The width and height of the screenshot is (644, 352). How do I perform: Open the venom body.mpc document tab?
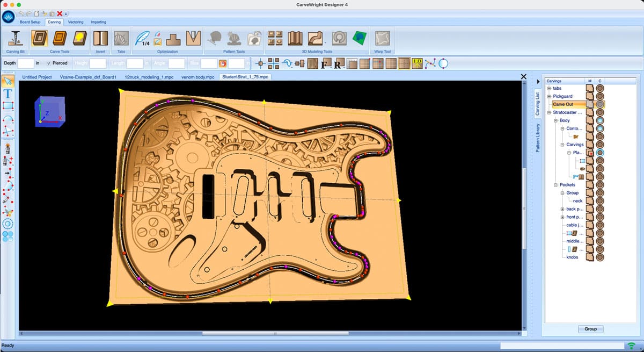(197, 77)
